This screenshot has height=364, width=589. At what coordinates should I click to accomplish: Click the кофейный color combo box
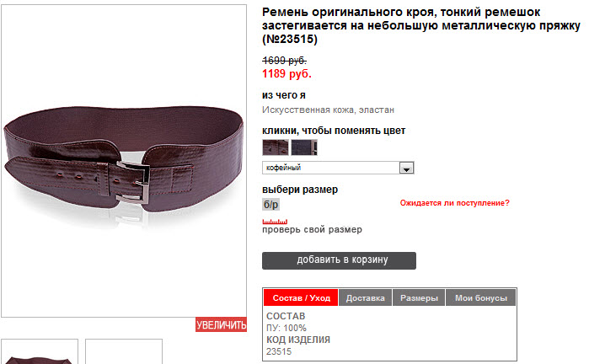pos(338,168)
